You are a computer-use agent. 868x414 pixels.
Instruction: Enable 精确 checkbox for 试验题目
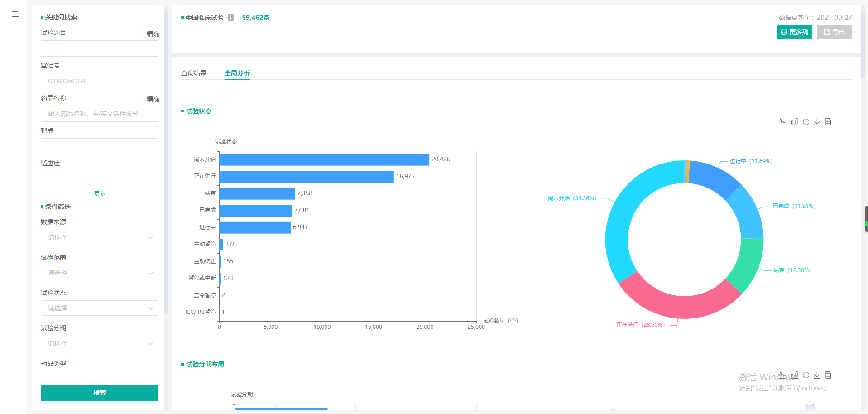pyautogui.click(x=139, y=34)
